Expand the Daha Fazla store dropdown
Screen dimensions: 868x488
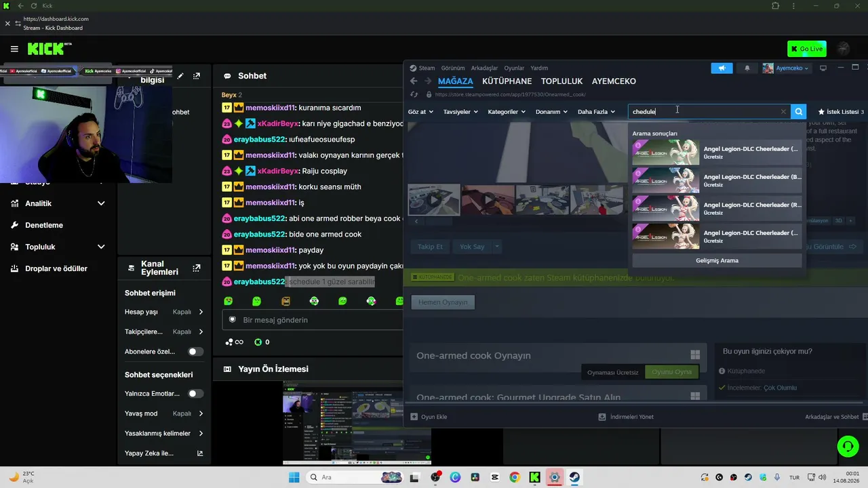pyautogui.click(x=596, y=112)
